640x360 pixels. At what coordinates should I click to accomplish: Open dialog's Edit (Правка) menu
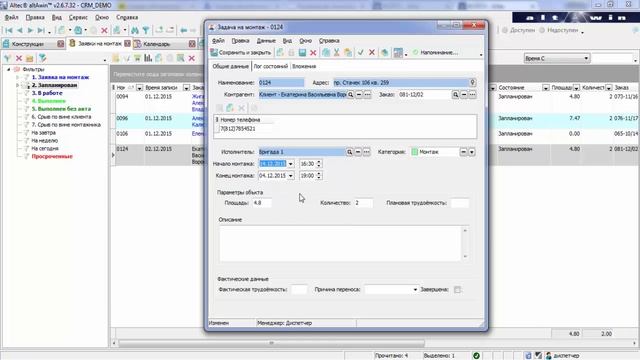240,41
